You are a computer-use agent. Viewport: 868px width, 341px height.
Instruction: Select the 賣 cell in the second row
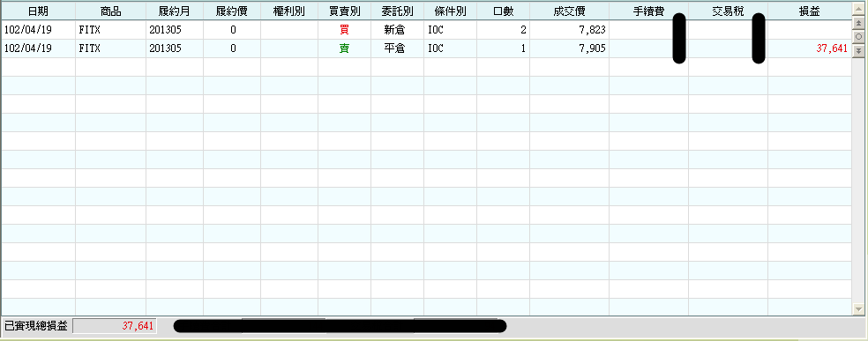tap(344, 48)
